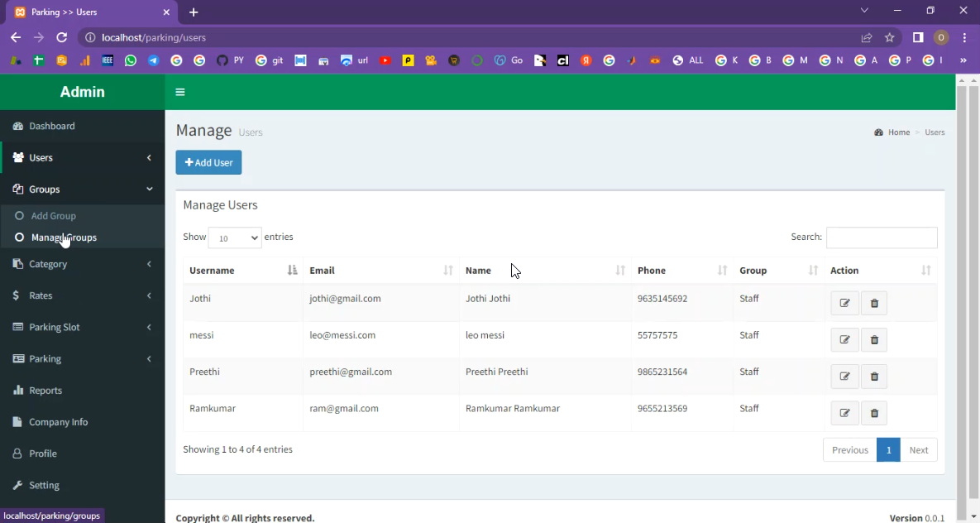Screen dimensions: 980x523
Task: Bookmark this page with star icon
Action: [x=890, y=37]
